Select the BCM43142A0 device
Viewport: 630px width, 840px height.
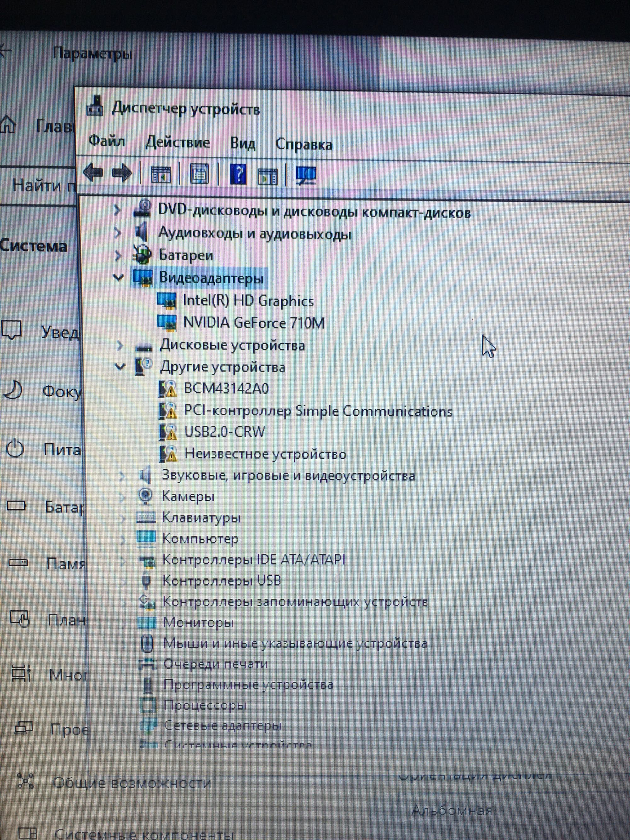[x=227, y=388]
